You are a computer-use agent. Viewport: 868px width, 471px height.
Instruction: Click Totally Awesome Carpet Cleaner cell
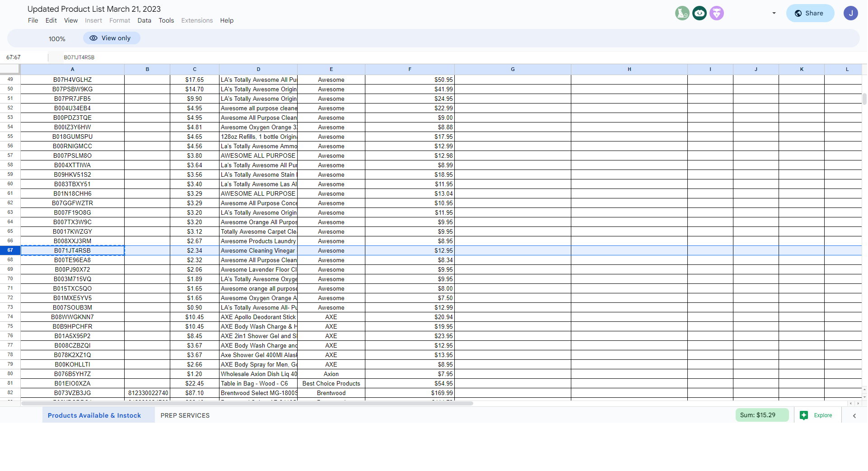[x=258, y=231]
